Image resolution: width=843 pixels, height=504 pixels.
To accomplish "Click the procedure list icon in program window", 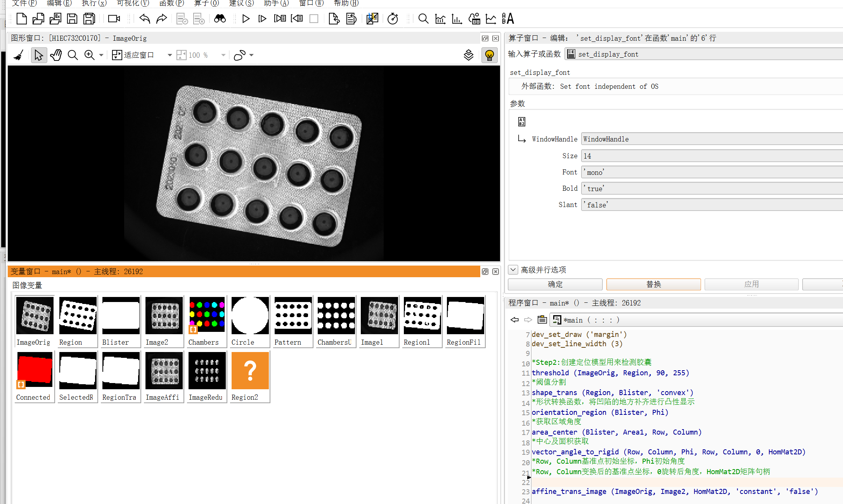I will [542, 320].
